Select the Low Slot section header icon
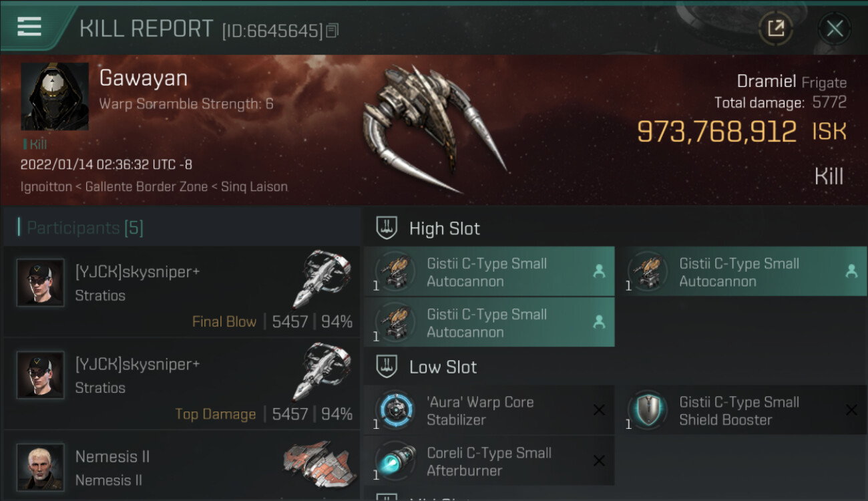Image resolution: width=868 pixels, height=501 pixels. [x=387, y=367]
